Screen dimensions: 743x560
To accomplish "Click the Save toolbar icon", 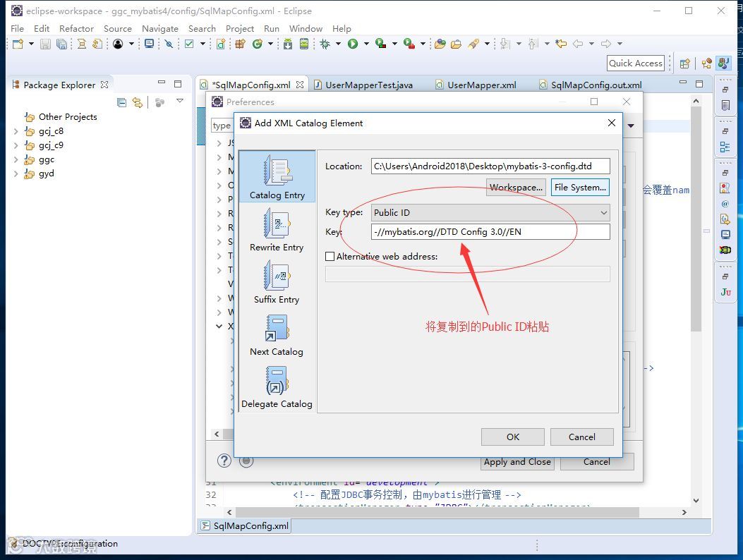I will [x=45, y=44].
